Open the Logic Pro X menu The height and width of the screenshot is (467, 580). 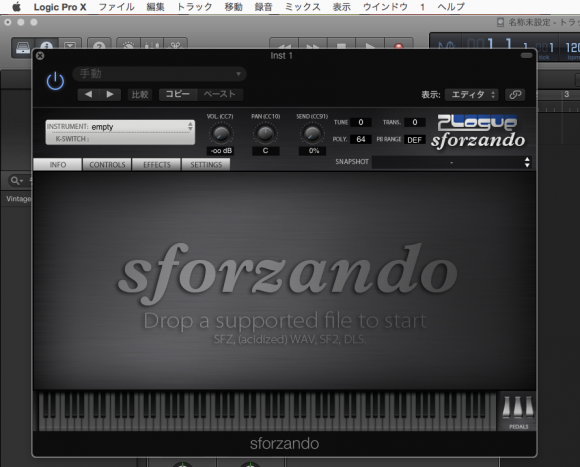coord(60,7)
